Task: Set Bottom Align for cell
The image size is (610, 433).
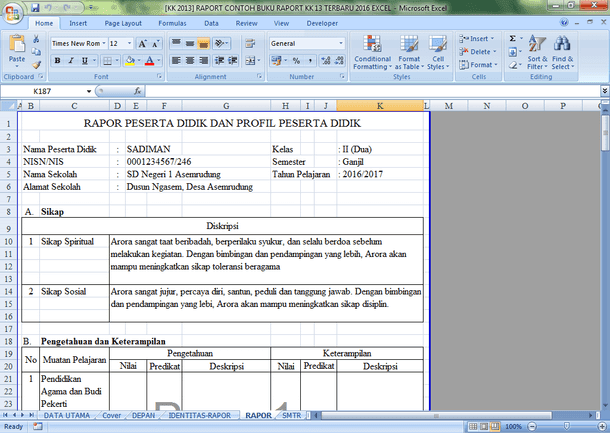Action: click(203, 43)
